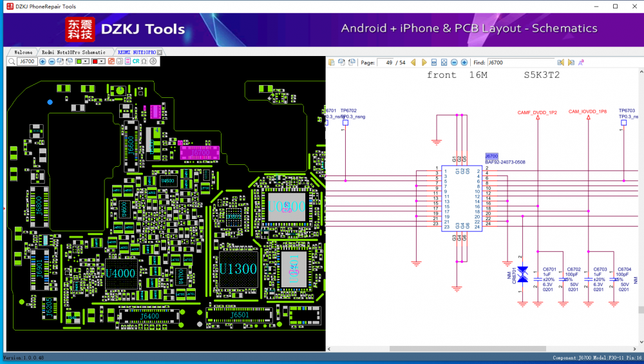Zoom in on the PCB layout view
This screenshot has height=364, width=644.
pos(43,61)
